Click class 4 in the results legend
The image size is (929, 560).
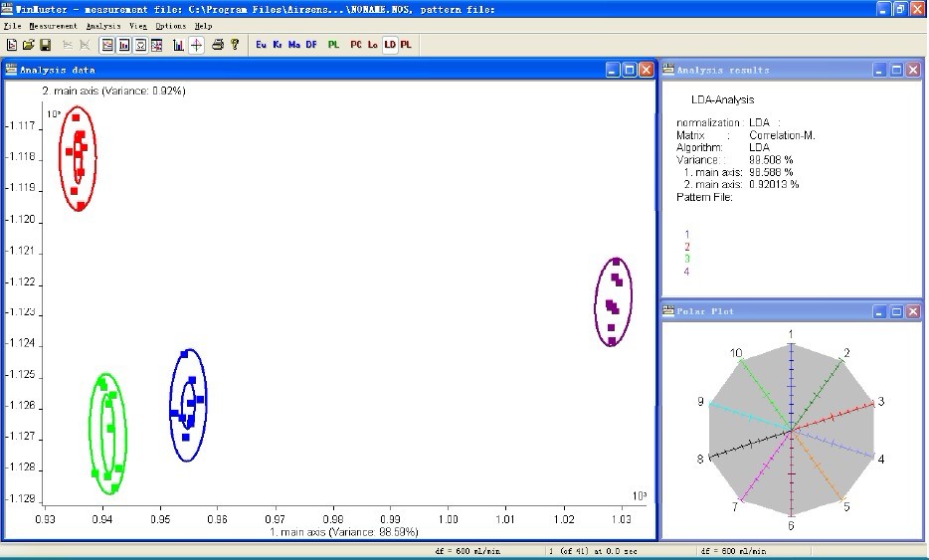pyautogui.click(x=686, y=272)
